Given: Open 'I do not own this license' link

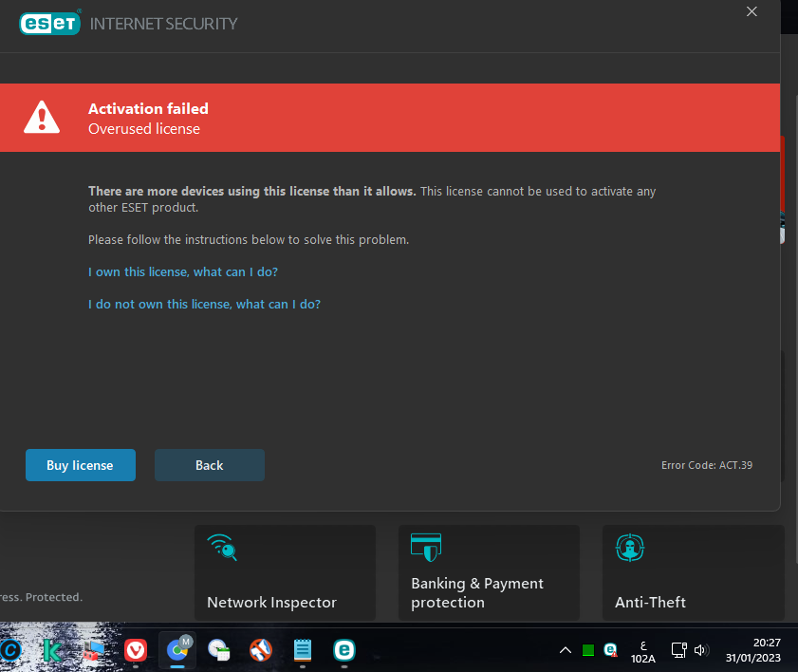Looking at the screenshot, I should tap(204, 304).
